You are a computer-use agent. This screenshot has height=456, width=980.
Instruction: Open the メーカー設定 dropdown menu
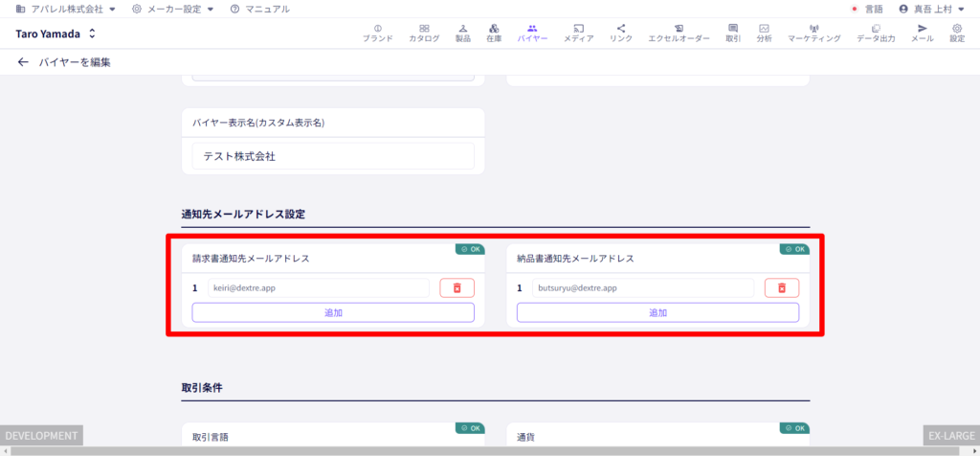173,9
